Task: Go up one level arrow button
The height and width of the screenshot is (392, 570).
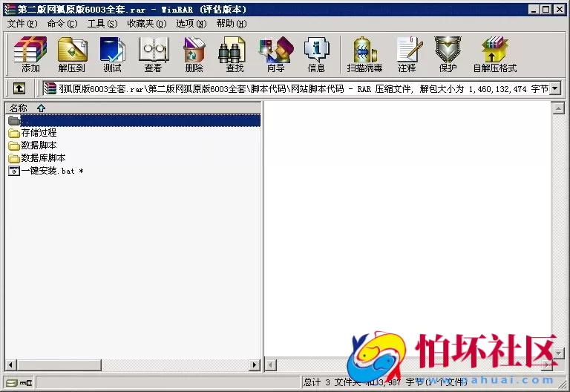Action: [x=19, y=88]
